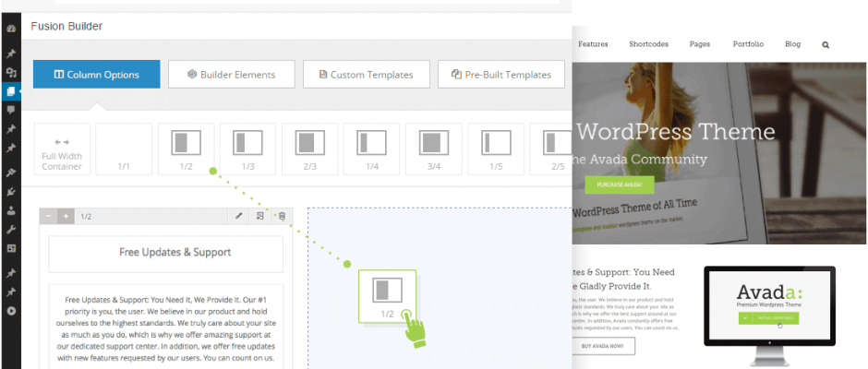Open the Tools wrench sidebar icon
868x369 pixels.
(11, 230)
